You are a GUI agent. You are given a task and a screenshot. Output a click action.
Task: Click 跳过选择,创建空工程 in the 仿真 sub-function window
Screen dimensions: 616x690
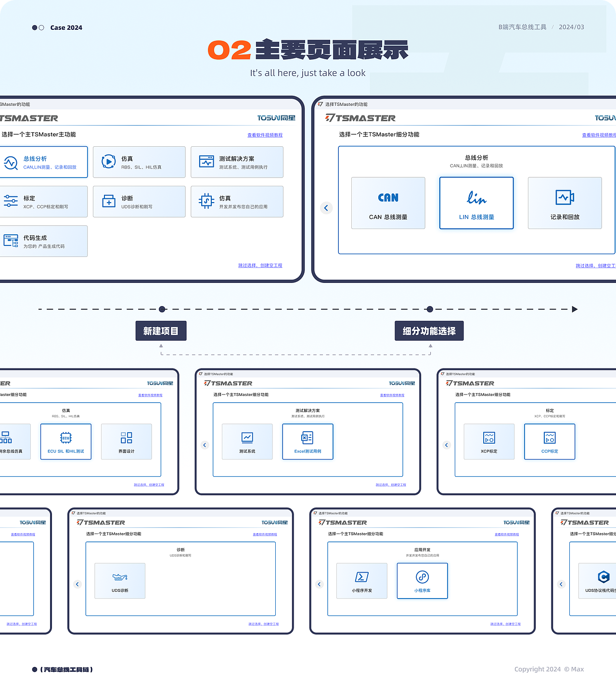point(149,485)
